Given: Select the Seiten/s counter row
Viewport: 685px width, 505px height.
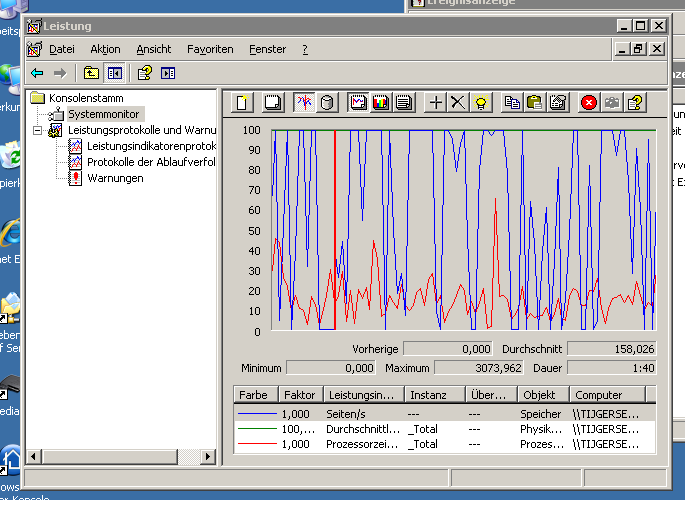Looking at the screenshot, I should [445, 414].
